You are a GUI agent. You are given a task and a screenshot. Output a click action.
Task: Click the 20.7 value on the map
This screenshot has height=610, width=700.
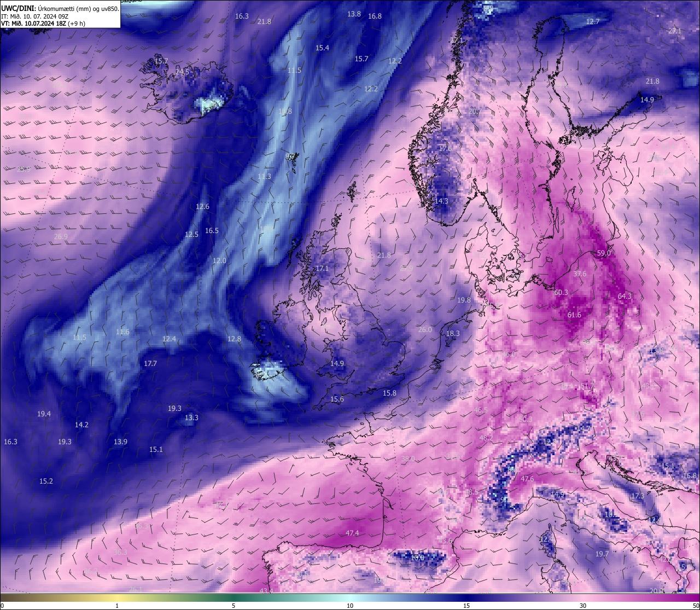(475, 111)
